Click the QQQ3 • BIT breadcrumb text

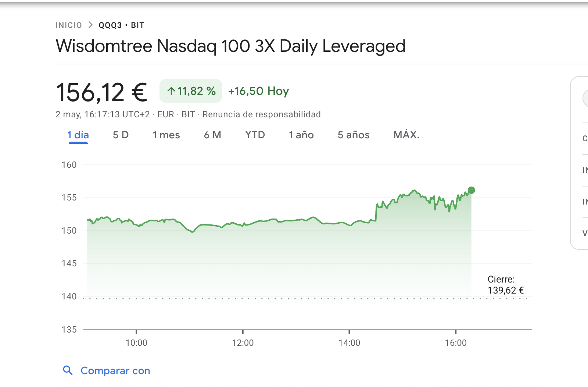pyautogui.click(x=121, y=25)
